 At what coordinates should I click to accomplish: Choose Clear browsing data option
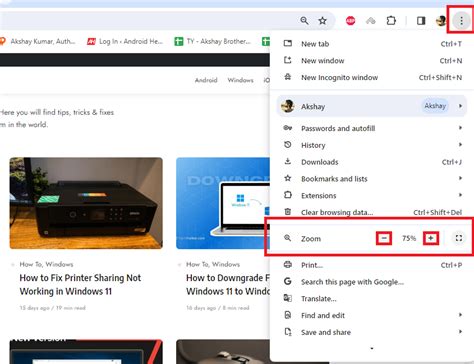(x=372, y=212)
